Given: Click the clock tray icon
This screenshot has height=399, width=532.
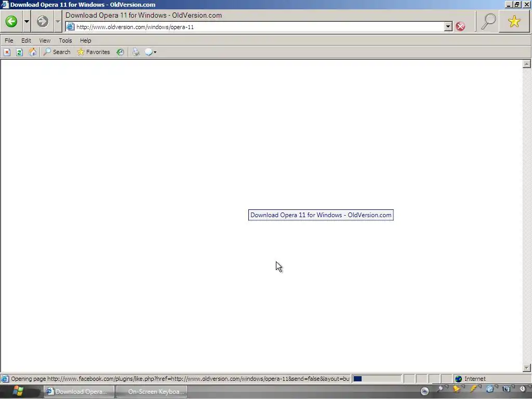Looking at the screenshot, I should click(x=523, y=389).
